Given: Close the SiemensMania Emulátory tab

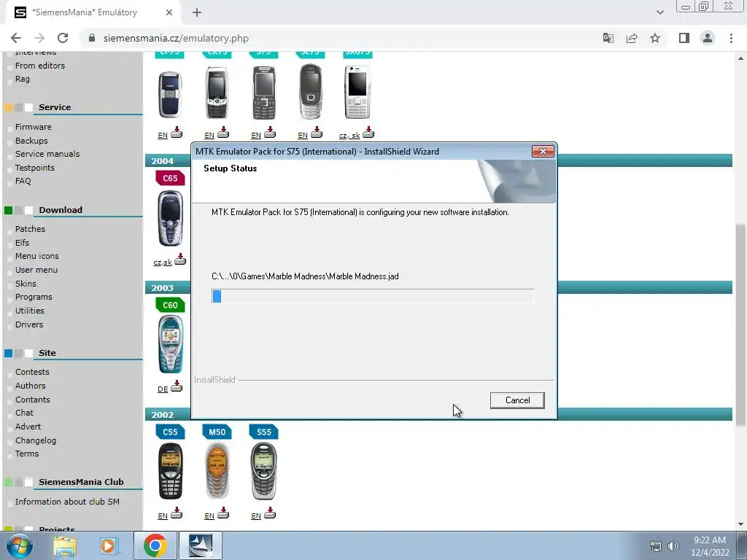Looking at the screenshot, I should 169,12.
